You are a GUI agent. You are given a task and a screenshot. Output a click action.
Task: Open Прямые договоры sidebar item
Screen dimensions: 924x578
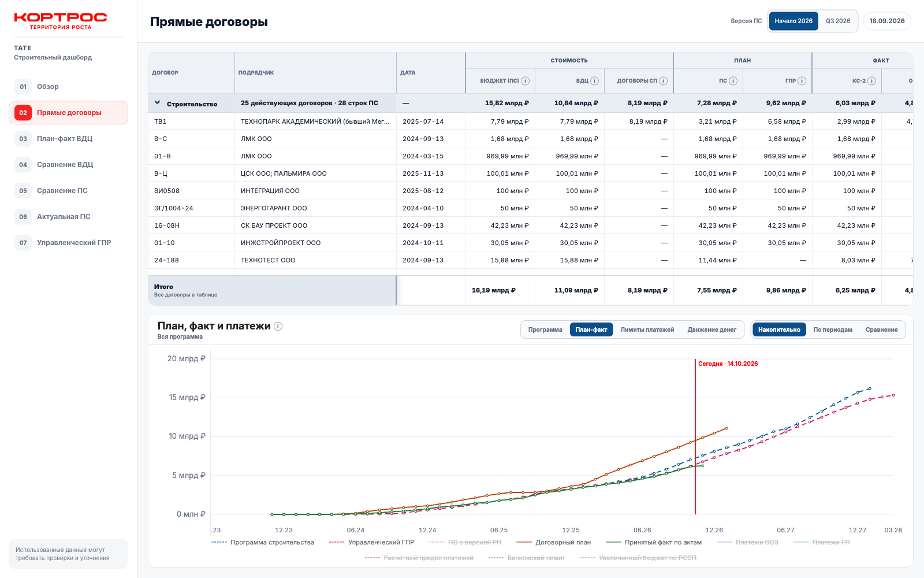pyautogui.click(x=68, y=113)
